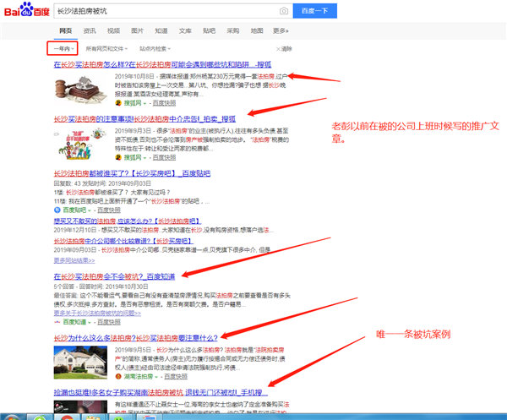Expand 站点内检索 filter dropdown
Screen dimensions: 507x420
click(x=158, y=48)
